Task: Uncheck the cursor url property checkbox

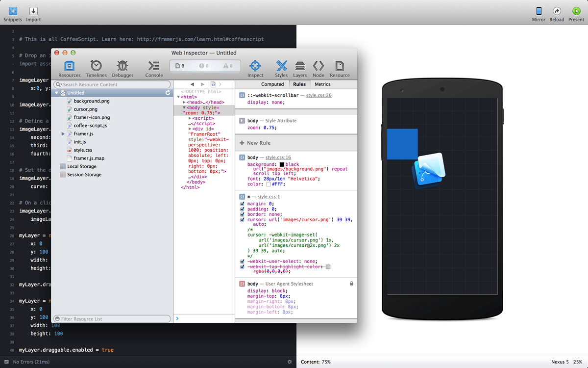Action: tap(242, 220)
